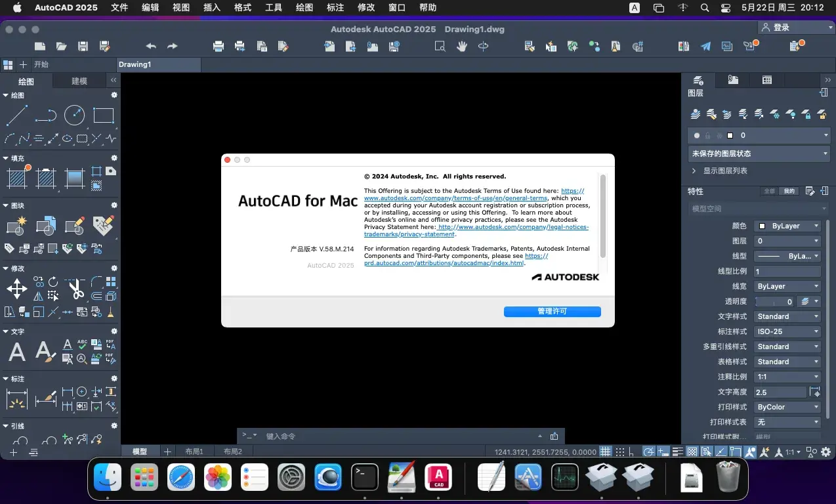836x504 pixels.
Task: Select the Polyline tool in the draw panel
Action: (45, 116)
